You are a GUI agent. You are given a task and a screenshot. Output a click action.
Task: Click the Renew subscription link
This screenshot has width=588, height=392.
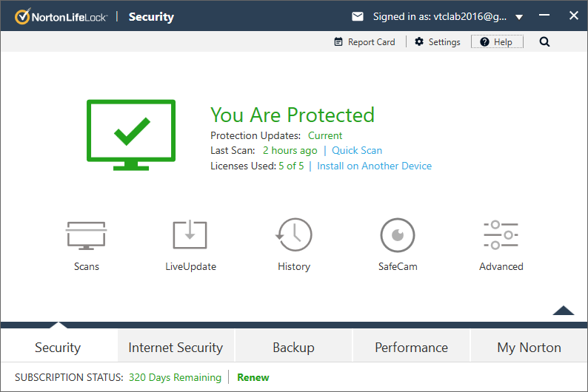253,377
